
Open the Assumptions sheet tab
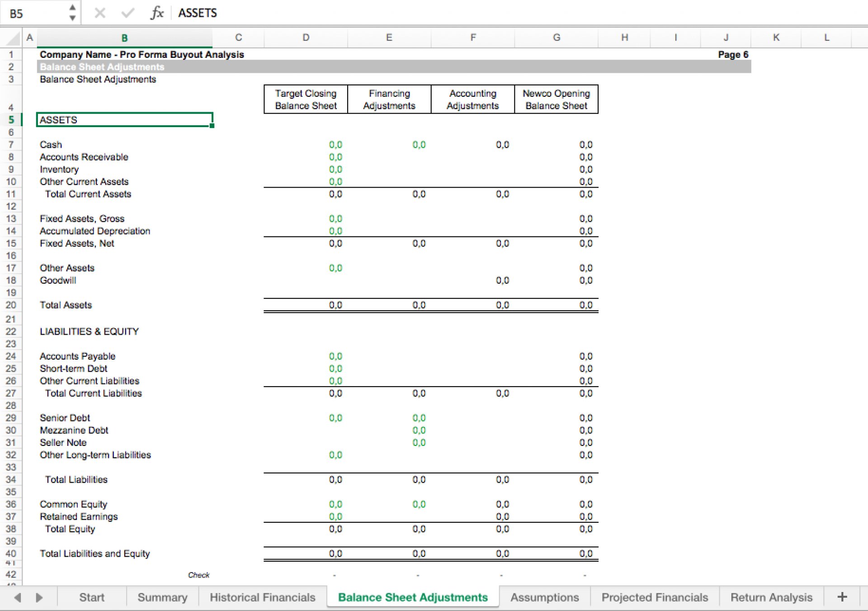(x=544, y=597)
